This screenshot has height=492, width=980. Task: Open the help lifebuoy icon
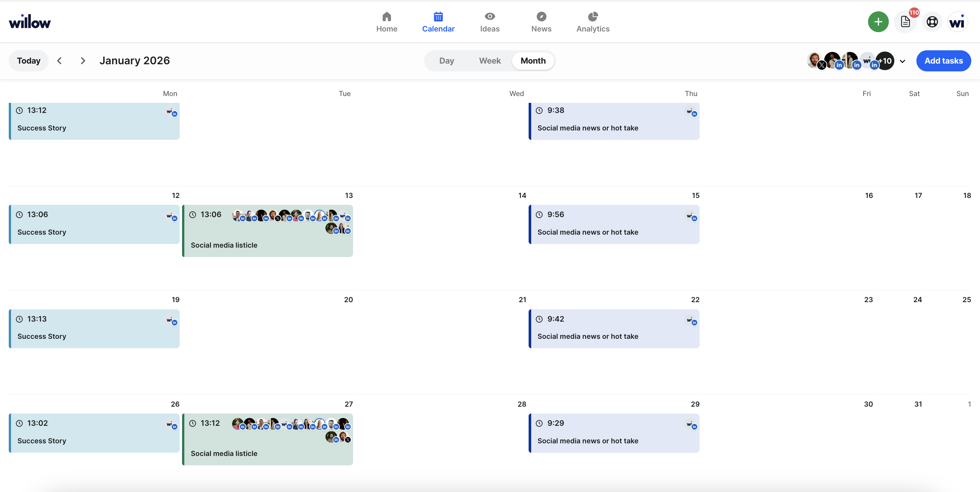click(x=932, y=22)
